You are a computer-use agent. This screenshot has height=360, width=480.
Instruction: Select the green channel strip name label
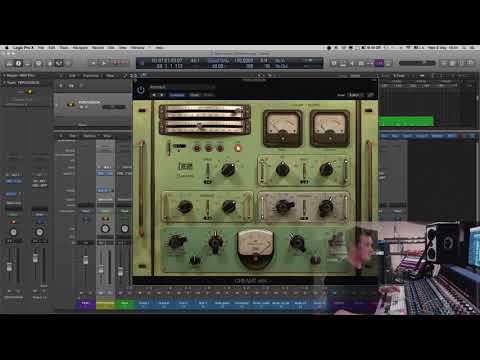point(125,303)
